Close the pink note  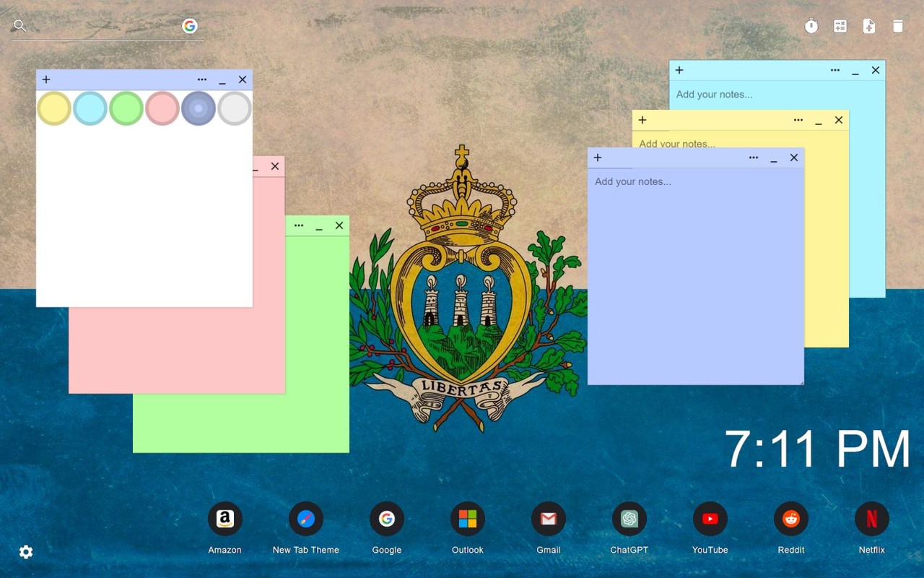tap(275, 166)
